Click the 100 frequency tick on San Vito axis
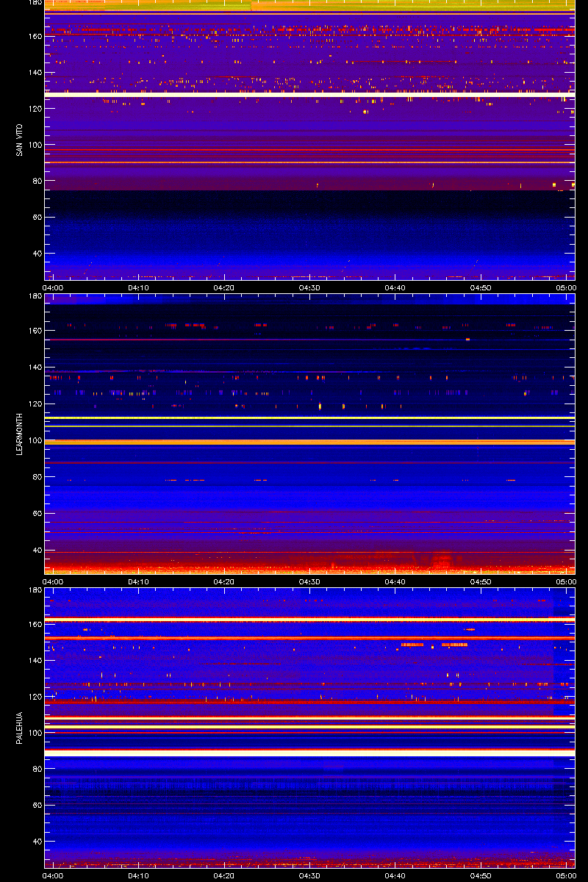 (x=35, y=145)
